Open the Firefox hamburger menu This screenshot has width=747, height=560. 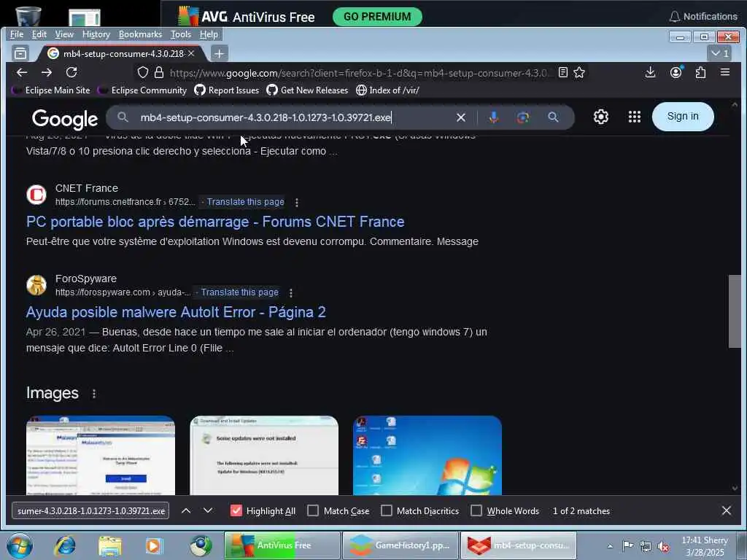pyautogui.click(x=725, y=72)
